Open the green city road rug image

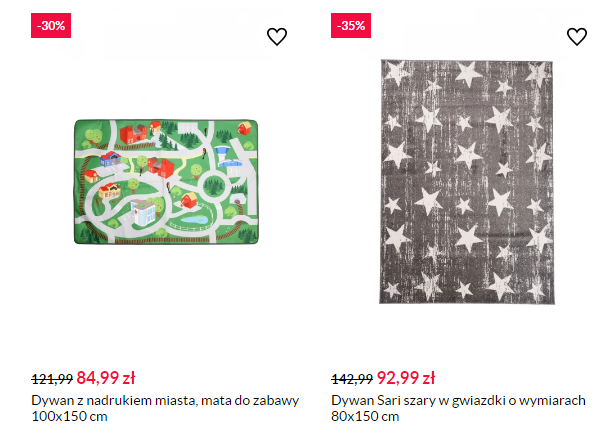tap(166, 183)
